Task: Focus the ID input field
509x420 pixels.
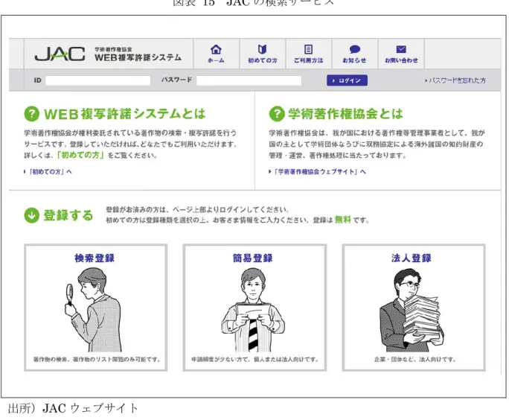Action: coord(98,80)
